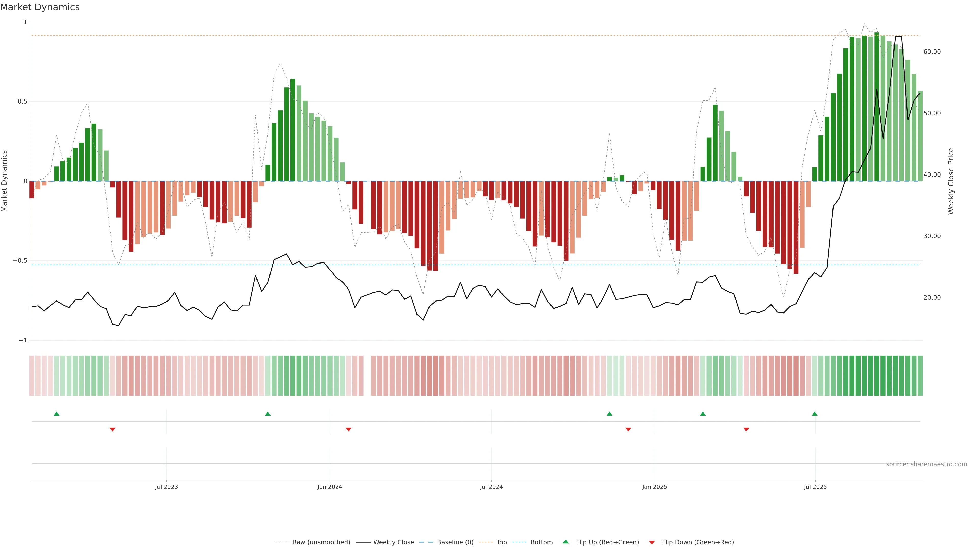Image resolution: width=980 pixels, height=551 pixels.
Task: Click the red flip-down marker just before Jan 2025
Action: click(628, 429)
